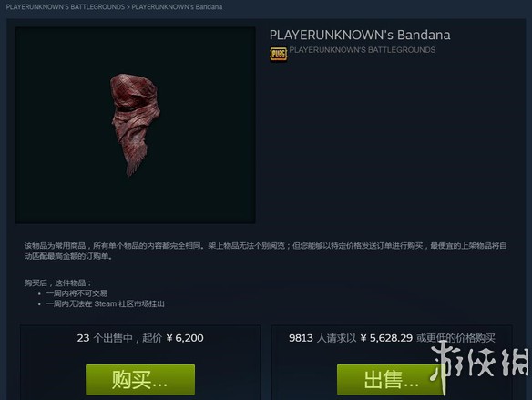Image resolution: width=532 pixels, height=400 pixels.
Task: Click the green 出售... sell button
Action: tap(391, 380)
